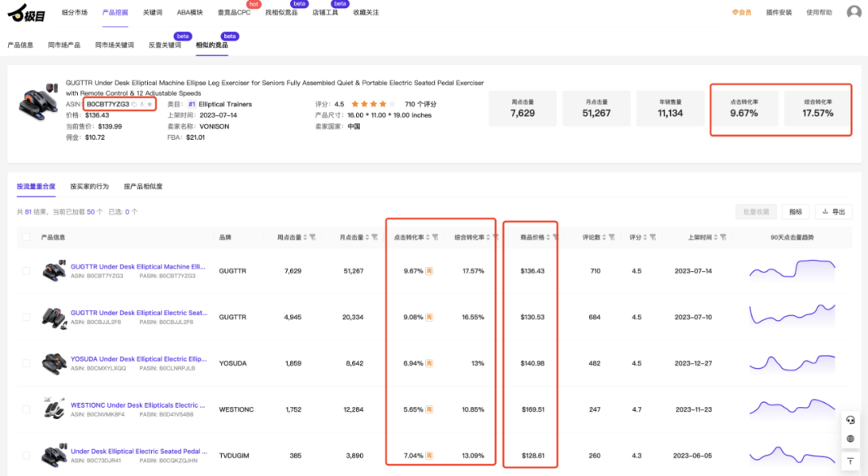Sort by 点击转化率 column arrows
The image size is (868, 476).
point(426,238)
